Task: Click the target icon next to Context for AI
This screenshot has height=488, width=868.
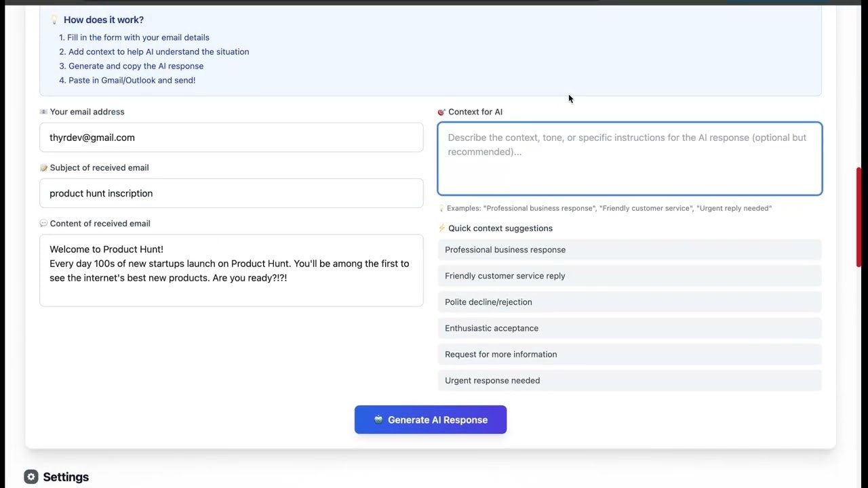Action: coord(441,112)
